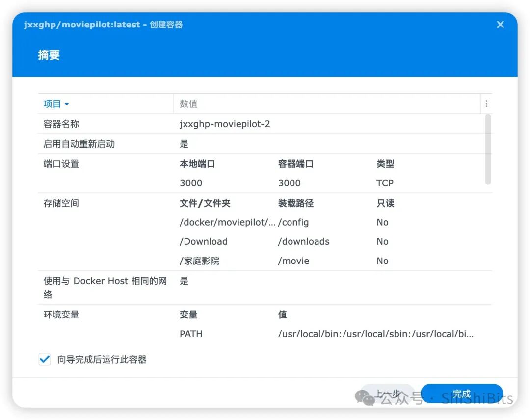
Task: Click the /docker/moviepilot/... folder path
Action: tap(228, 222)
